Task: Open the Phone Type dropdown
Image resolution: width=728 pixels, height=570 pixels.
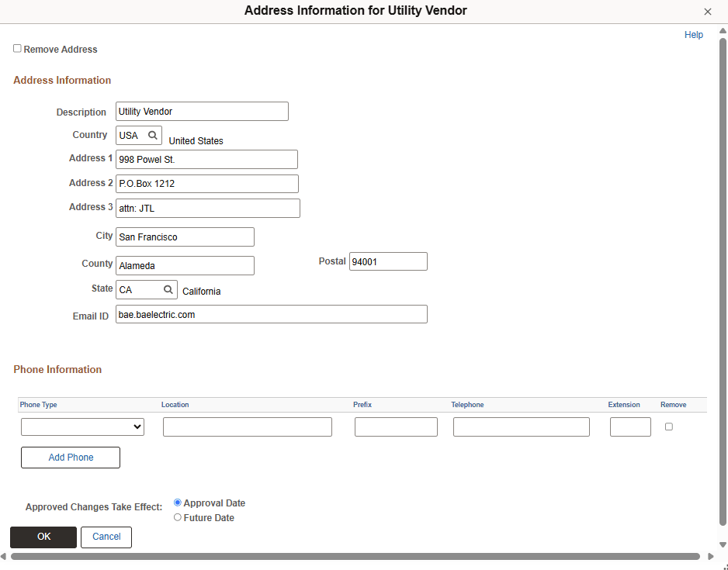Action: (x=82, y=427)
